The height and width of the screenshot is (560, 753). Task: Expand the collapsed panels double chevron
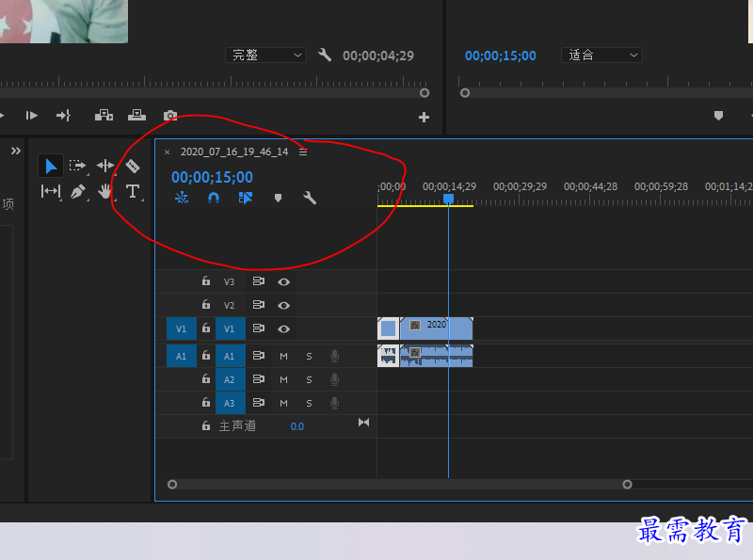(x=16, y=151)
